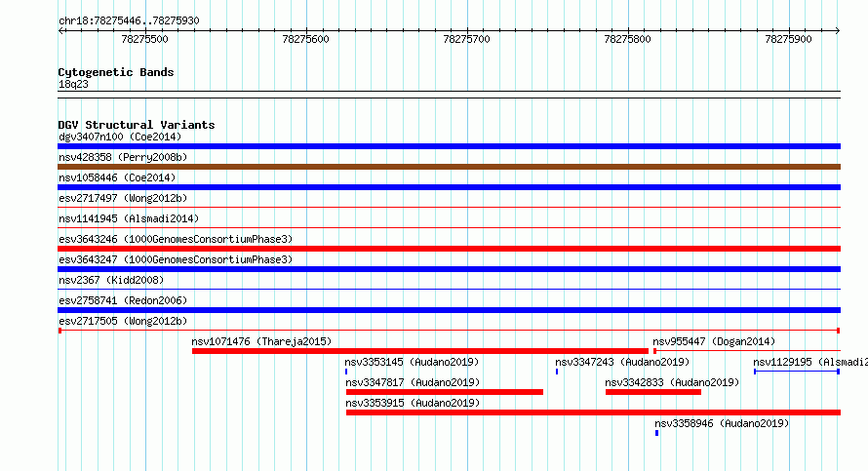This screenshot has height=471, width=868.
Task: Click ruler tick labeled 78275800
Action: pos(627,39)
